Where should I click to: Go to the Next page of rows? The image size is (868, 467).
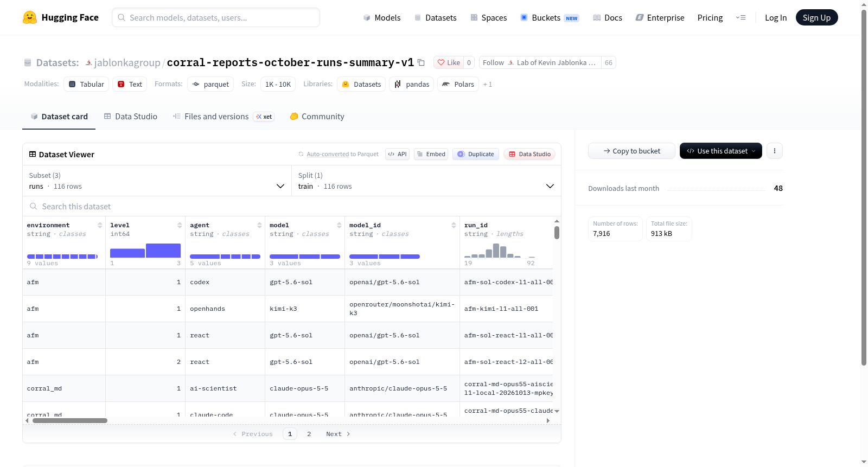338,434
